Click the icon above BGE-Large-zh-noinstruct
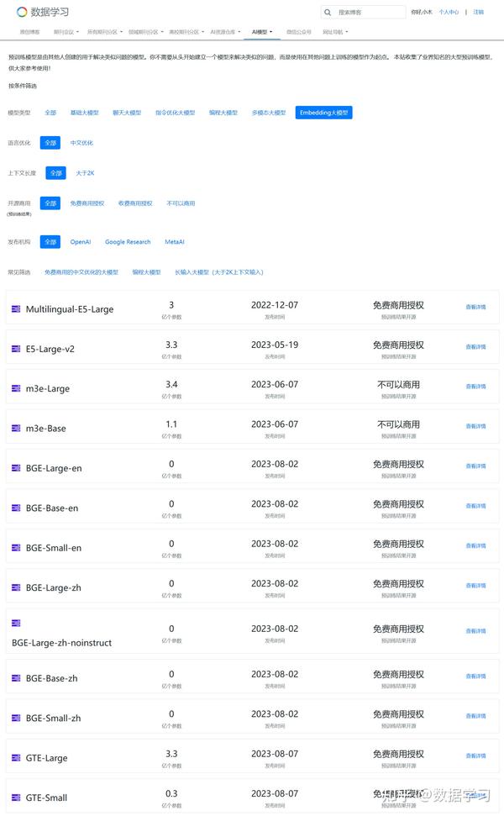 tap(16, 623)
